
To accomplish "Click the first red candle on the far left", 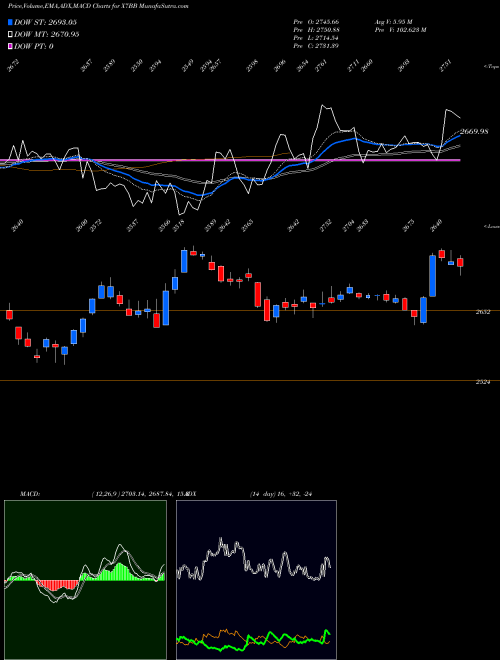I will click(x=9, y=315).
